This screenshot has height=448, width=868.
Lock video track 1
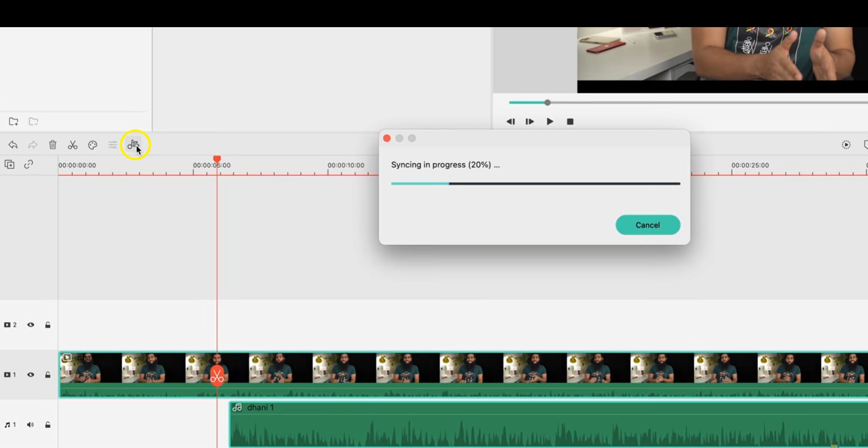tap(48, 375)
